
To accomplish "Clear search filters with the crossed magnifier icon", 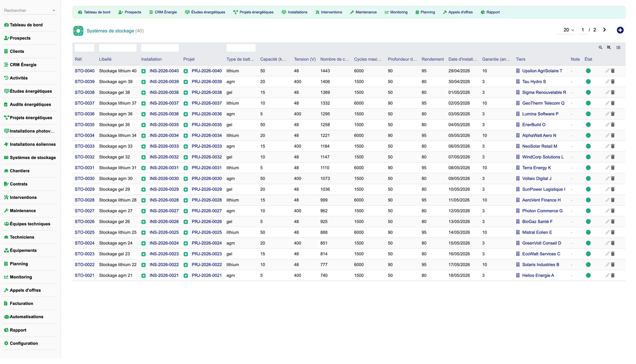I will 609,48.
